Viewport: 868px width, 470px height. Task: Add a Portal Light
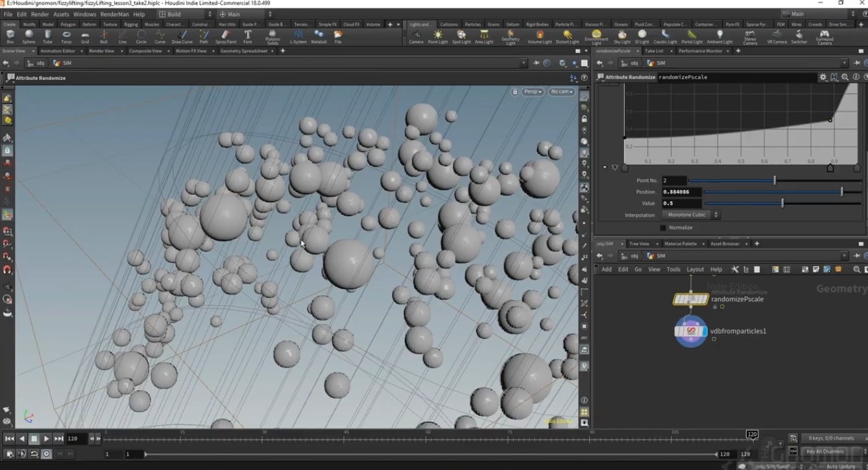[x=692, y=37]
